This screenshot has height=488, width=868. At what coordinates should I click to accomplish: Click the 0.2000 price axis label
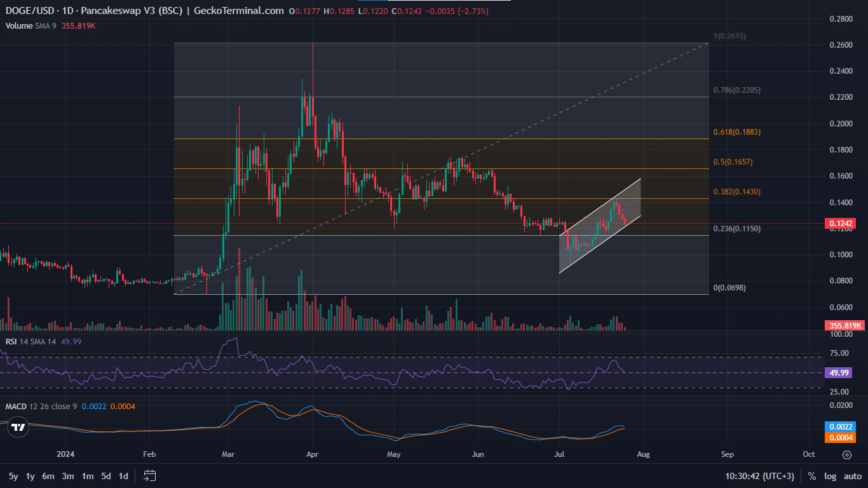841,123
